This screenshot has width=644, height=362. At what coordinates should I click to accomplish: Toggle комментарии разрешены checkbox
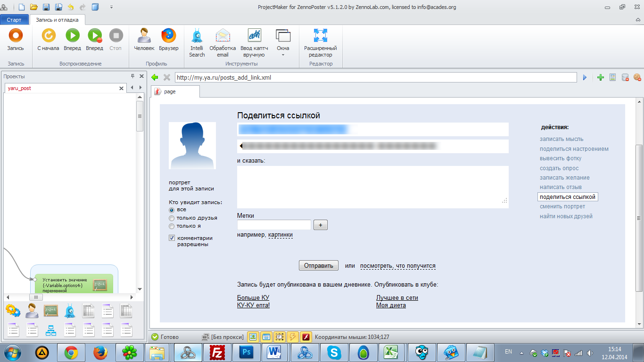point(172,238)
